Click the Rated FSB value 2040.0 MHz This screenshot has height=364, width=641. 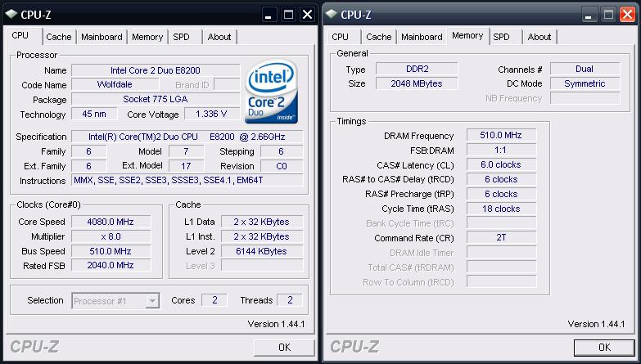click(111, 265)
